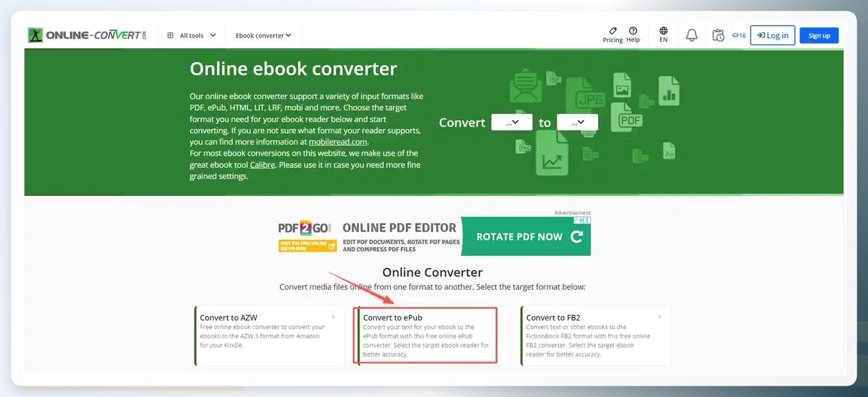Follow the mobileread.com link
868x397 pixels.
[338, 142]
